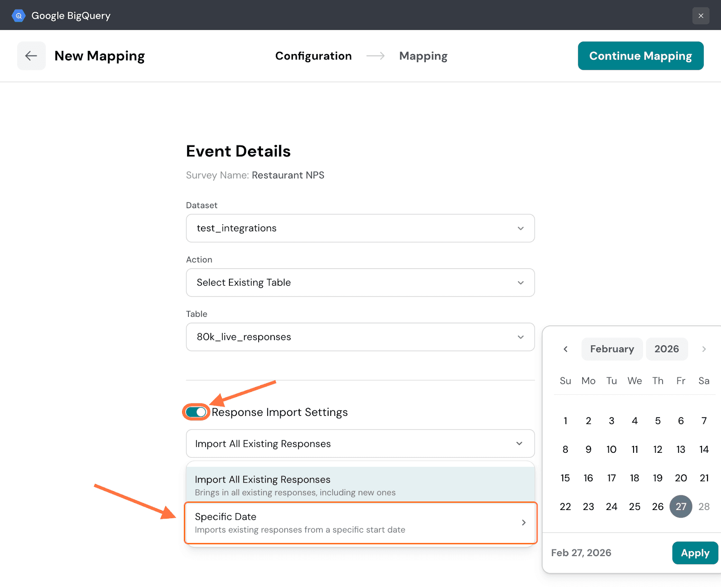
Task: Open the Import All Existing Responses combo box
Action: pos(360,444)
